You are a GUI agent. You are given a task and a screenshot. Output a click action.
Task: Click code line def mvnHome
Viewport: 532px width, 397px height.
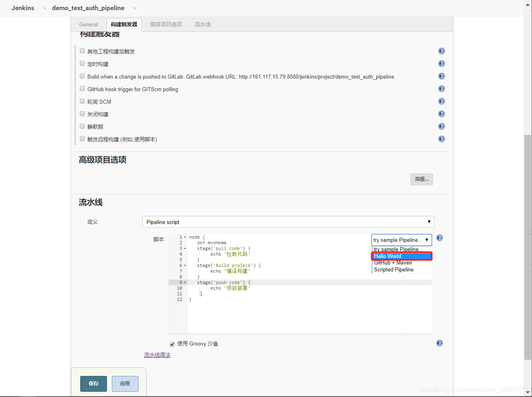coord(212,243)
